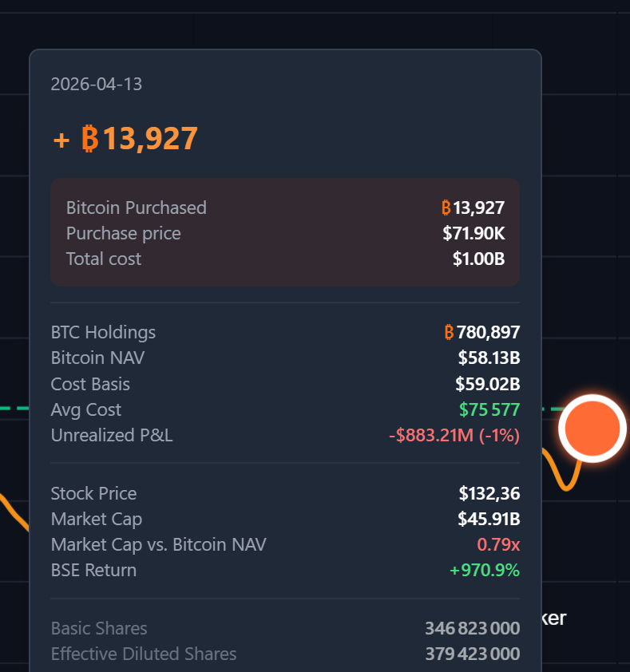Click the green Avg Cost value $75 577
This screenshot has width=630, height=672.
click(489, 410)
